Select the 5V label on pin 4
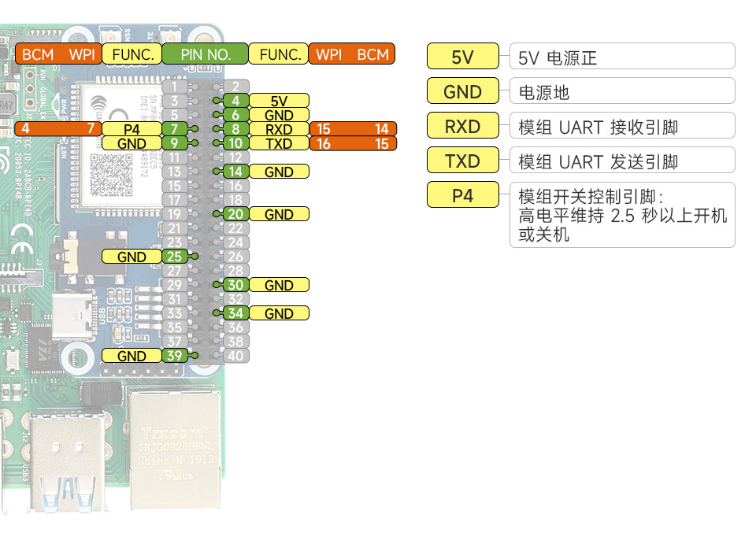The width and height of the screenshot is (756, 551). point(278,100)
